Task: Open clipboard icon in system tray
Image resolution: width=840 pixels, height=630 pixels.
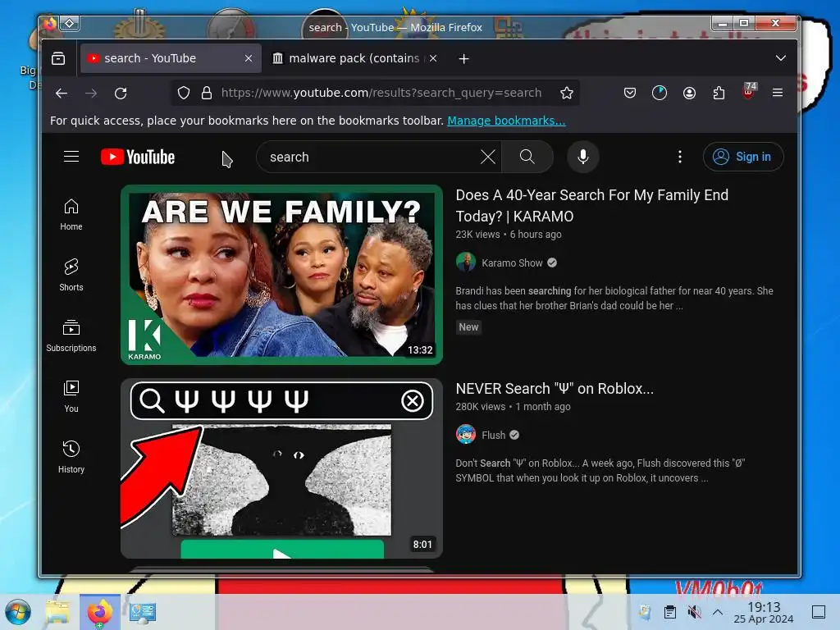Action: [x=669, y=612]
